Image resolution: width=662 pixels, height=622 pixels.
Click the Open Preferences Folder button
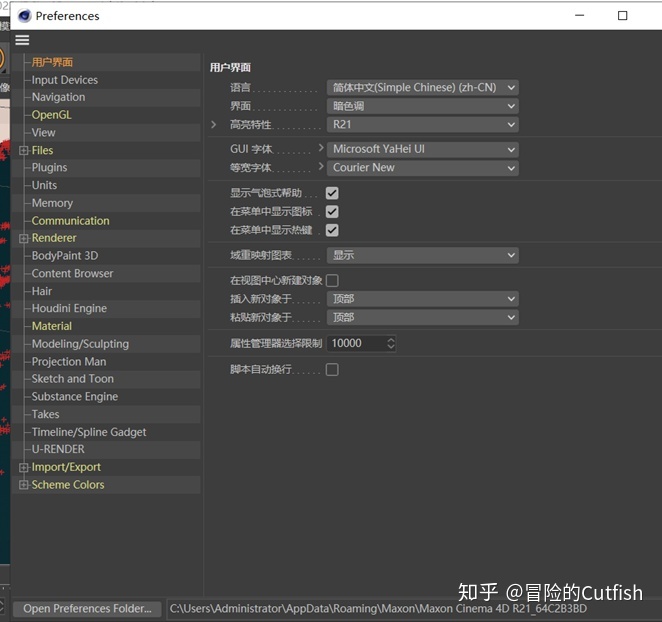point(87,609)
